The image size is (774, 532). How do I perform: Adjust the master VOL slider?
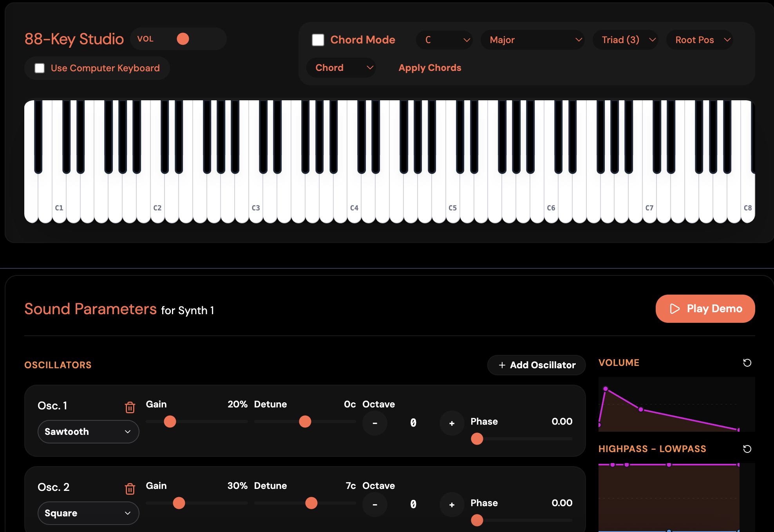pos(183,39)
